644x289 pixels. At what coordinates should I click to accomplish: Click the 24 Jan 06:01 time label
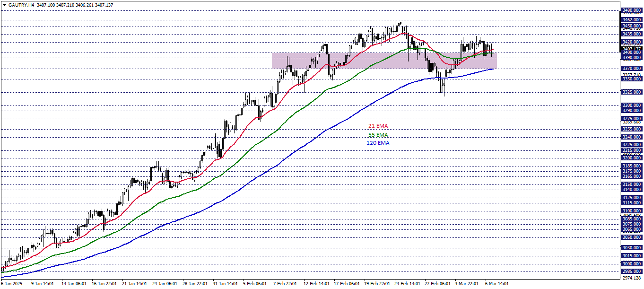[x=165, y=284]
